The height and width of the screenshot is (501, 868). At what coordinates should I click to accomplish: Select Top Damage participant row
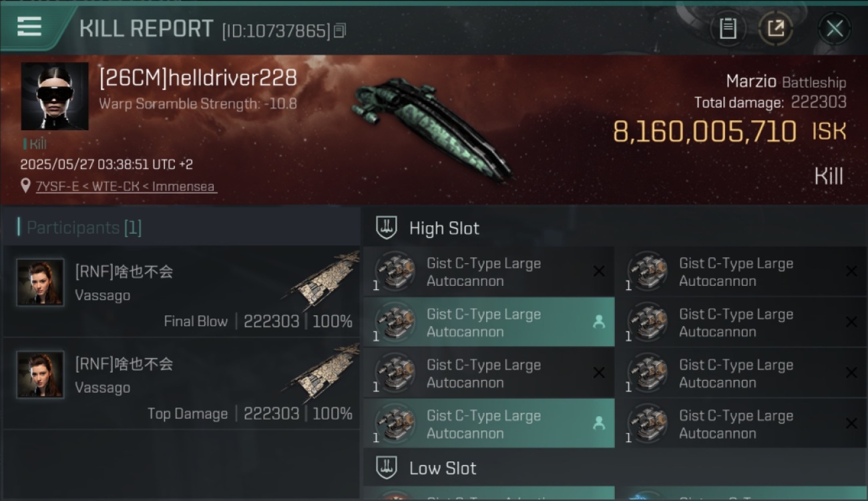pos(182,383)
